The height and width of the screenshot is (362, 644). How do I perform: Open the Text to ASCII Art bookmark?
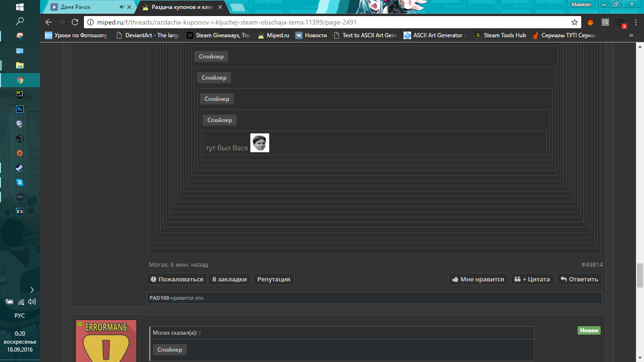365,35
